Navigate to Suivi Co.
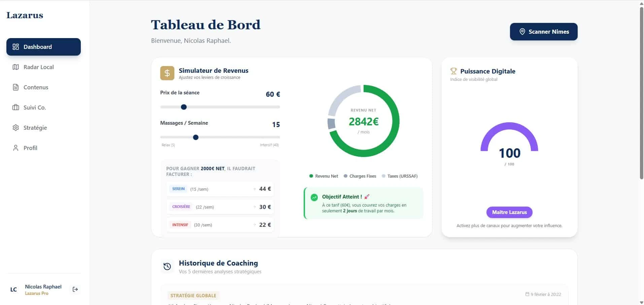 (x=43, y=108)
